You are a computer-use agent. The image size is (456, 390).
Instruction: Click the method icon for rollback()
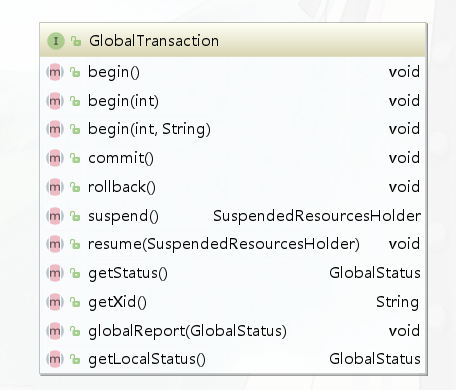[x=55, y=187]
